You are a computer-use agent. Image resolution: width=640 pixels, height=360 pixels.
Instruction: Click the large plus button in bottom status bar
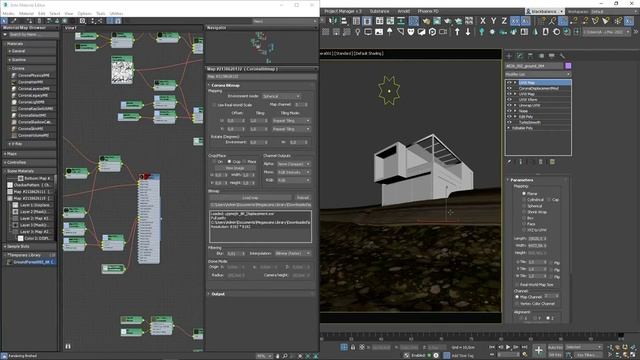pos(539,350)
